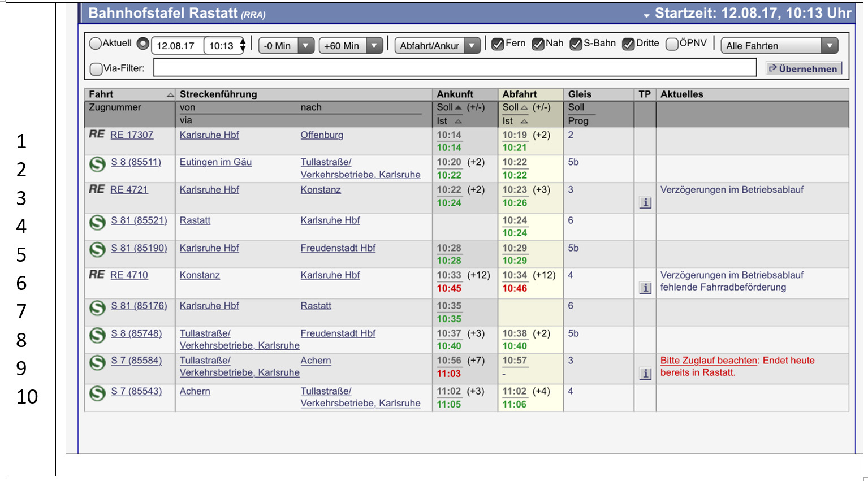This screenshot has height=481, width=868.
Task: Toggle the Nah checkbox
Action: 538,44
